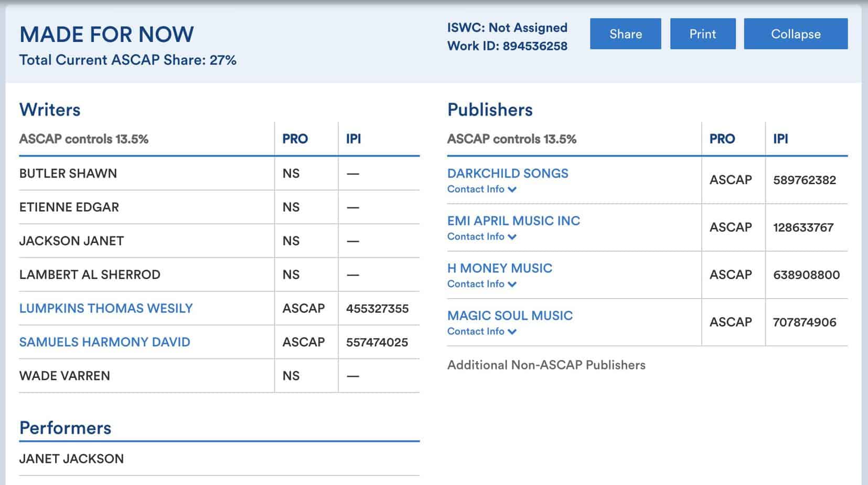The image size is (868, 485).
Task: Expand Contact Info under DARKCHILD SONGS
Action: pyautogui.click(x=481, y=189)
